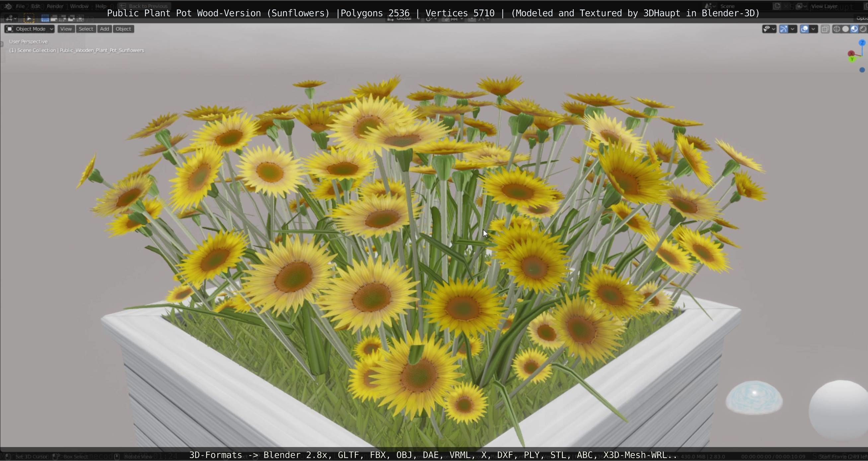
Task: Open the Window menu
Action: [79, 6]
